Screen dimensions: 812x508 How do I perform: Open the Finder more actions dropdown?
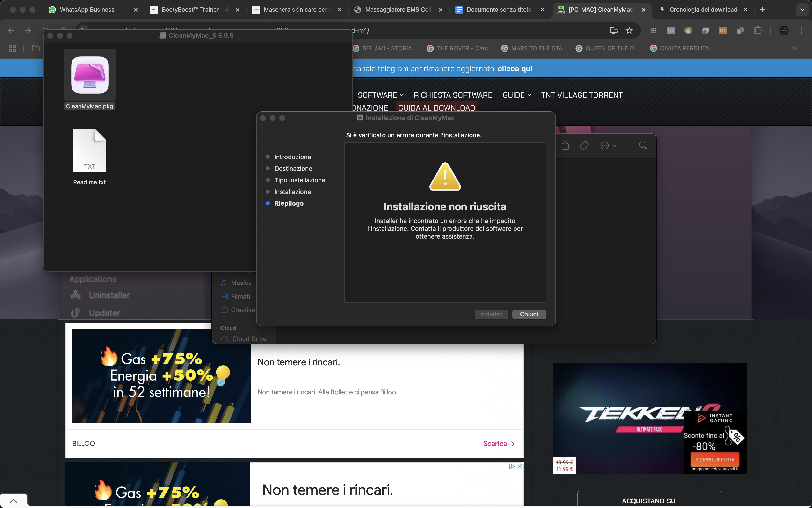[x=608, y=145]
